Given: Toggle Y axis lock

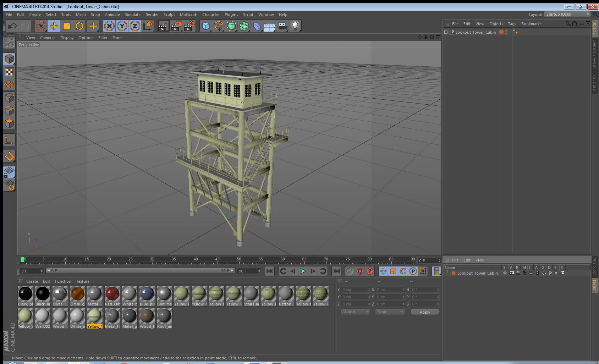Looking at the screenshot, I should coord(122,26).
